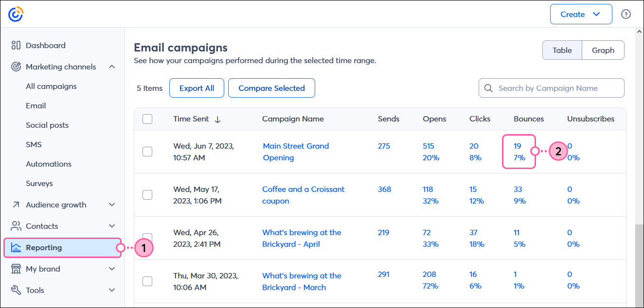Expand the Contacts chevron
This screenshot has height=308, width=644.
point(112,226)
